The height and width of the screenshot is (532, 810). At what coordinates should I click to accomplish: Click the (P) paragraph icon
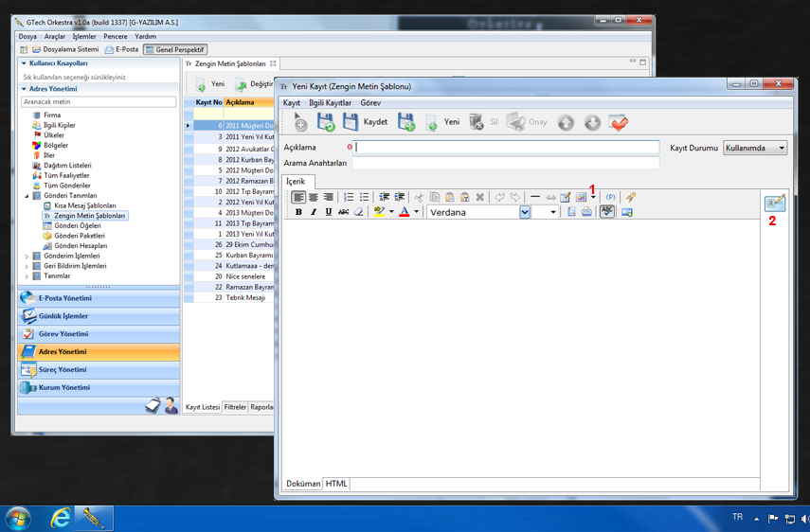click(611, 197)
